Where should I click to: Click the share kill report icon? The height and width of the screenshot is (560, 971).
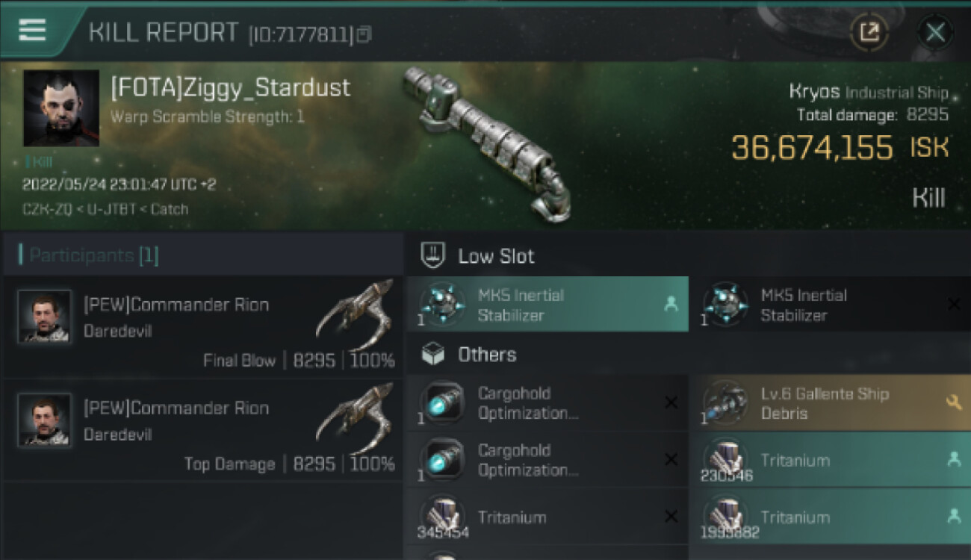[x=870, y=32]
